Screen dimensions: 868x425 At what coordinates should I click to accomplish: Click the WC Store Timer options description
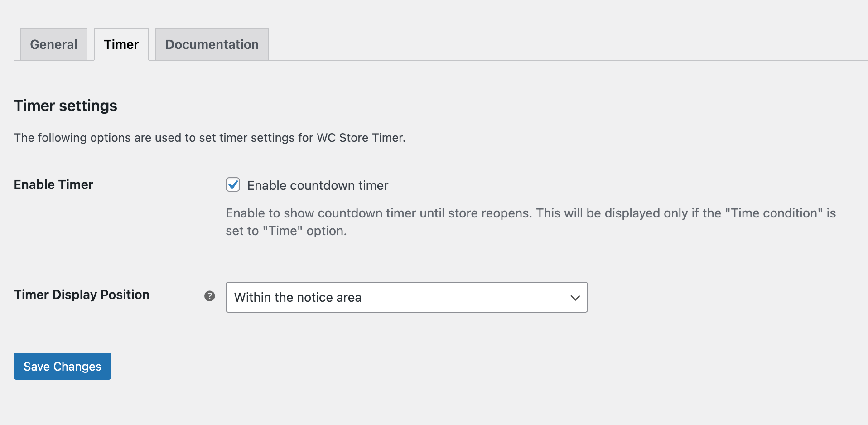(209, 138)
